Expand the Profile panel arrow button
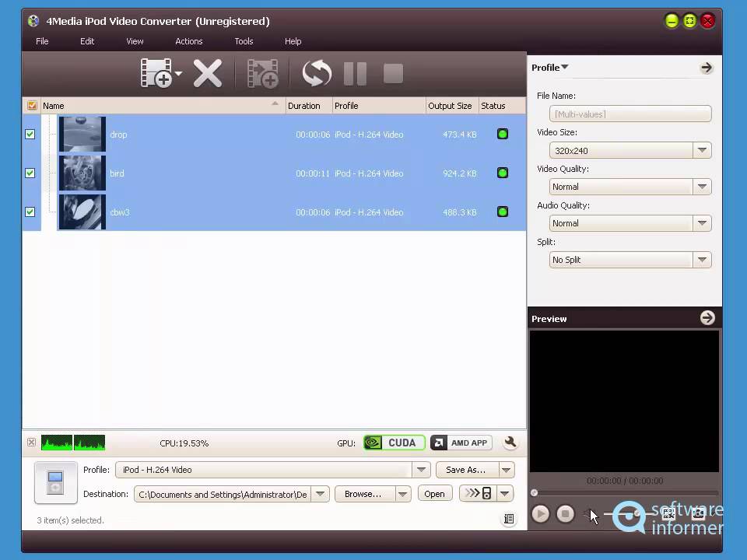 click(707, 68)
